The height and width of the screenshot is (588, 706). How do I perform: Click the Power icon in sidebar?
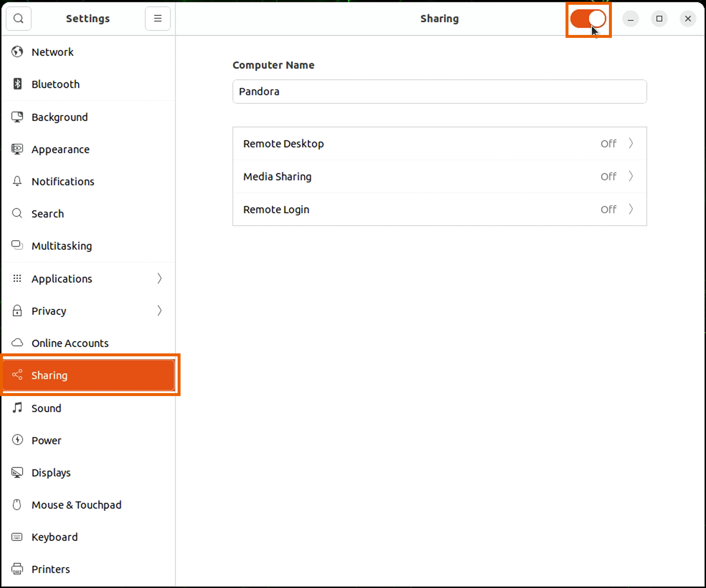tap(17, 440)
